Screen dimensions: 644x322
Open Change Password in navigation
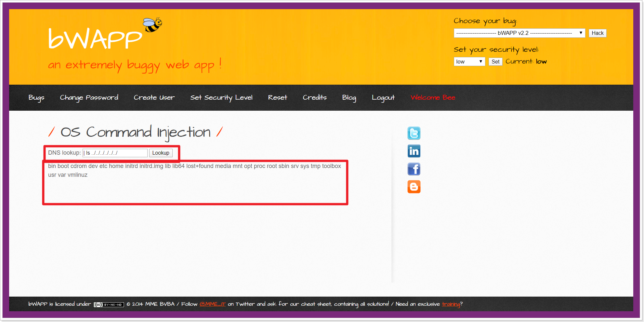click(89, 98)
